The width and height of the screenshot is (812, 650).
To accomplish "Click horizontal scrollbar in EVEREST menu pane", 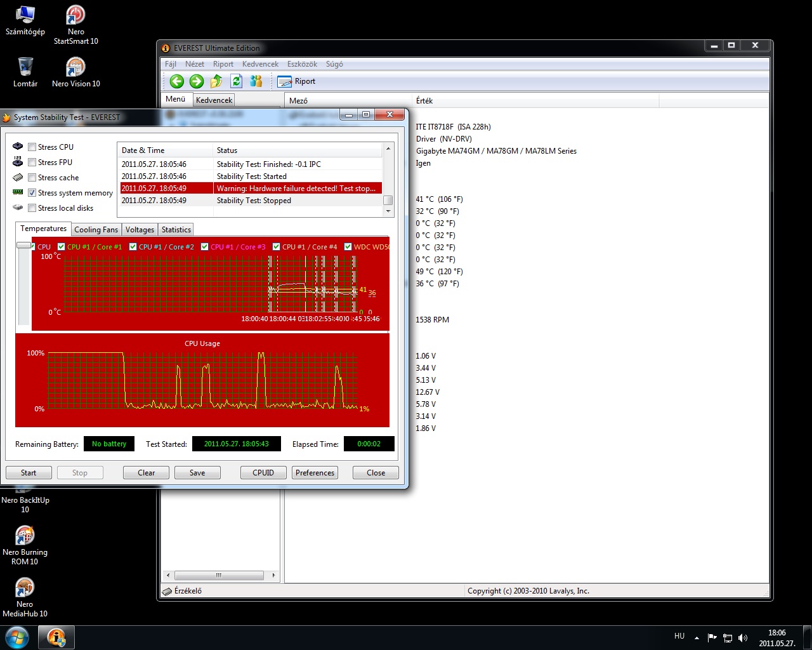I will [218, 575].
